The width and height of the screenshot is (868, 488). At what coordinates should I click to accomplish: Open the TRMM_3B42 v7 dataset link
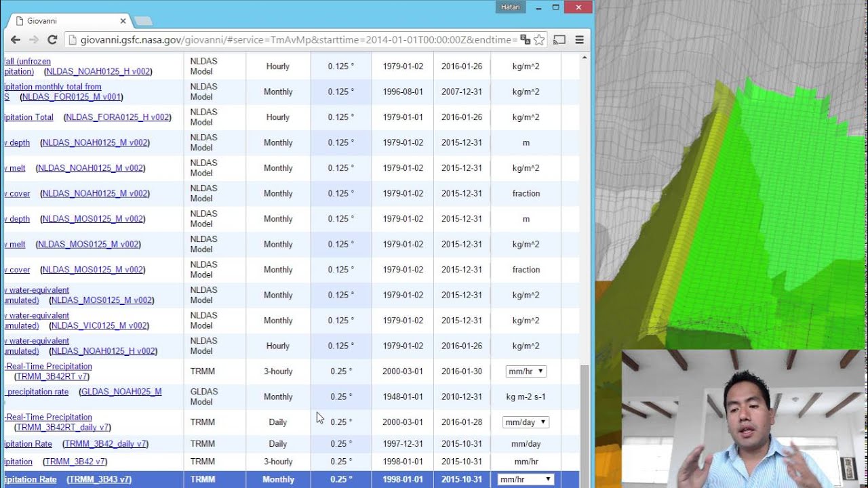click(75, 462)
